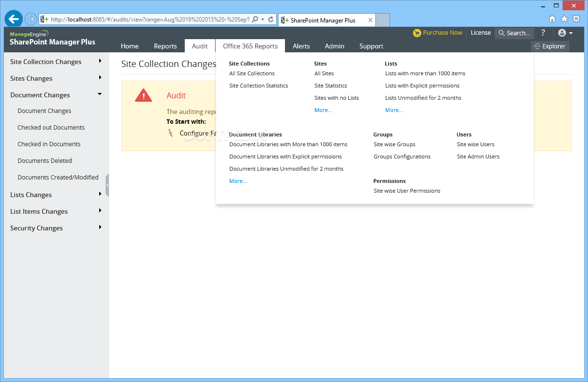The height and width of the screenshot is (382, 588).
Task: Click More link under Sites
Action: click(x=323, y=110)
